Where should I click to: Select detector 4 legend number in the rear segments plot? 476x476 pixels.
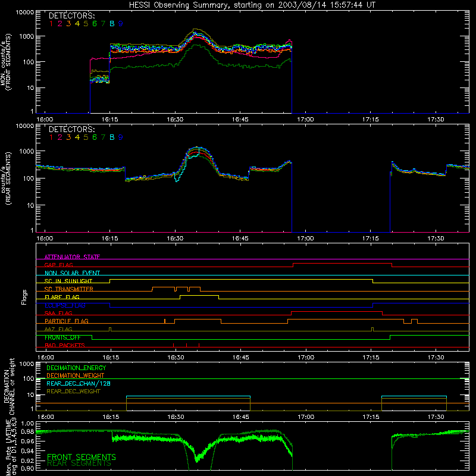[x=77, y=137]
